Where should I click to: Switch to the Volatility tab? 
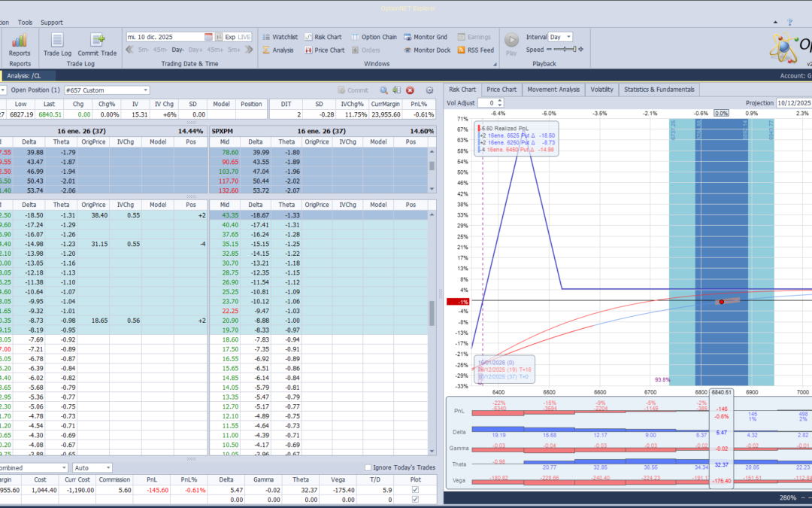coord(601,90)
